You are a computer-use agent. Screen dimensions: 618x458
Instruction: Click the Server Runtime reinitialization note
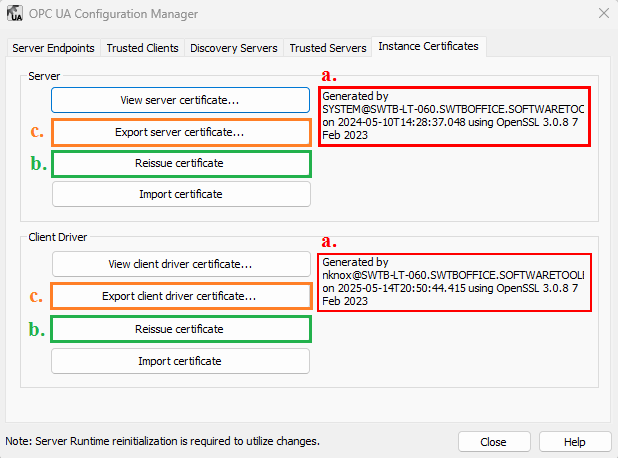click(x=163, y=441)
